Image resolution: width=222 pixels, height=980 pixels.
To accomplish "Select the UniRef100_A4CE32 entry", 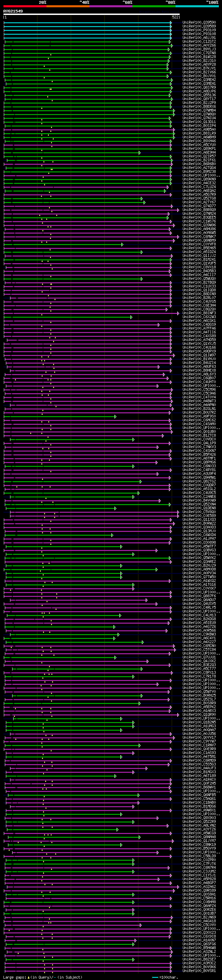I will [x=199, y=183].
